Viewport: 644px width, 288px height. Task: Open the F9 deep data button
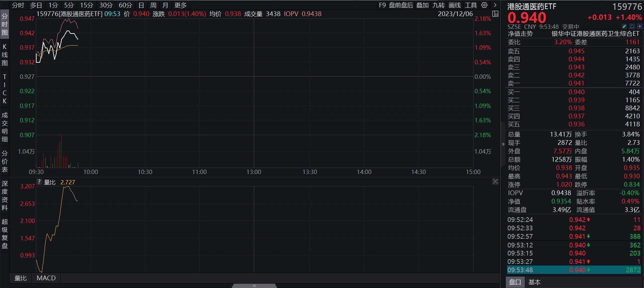[382, 5]
